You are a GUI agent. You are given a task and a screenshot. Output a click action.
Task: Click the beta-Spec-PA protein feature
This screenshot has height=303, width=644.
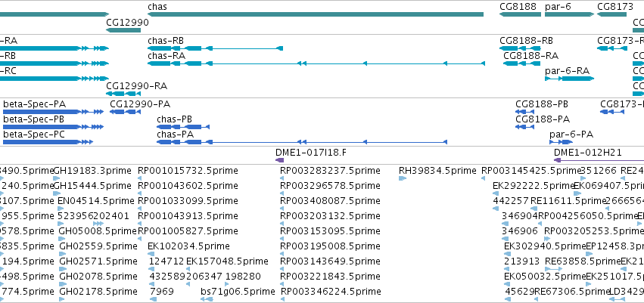pyautogui.click(x=53, y=112)
